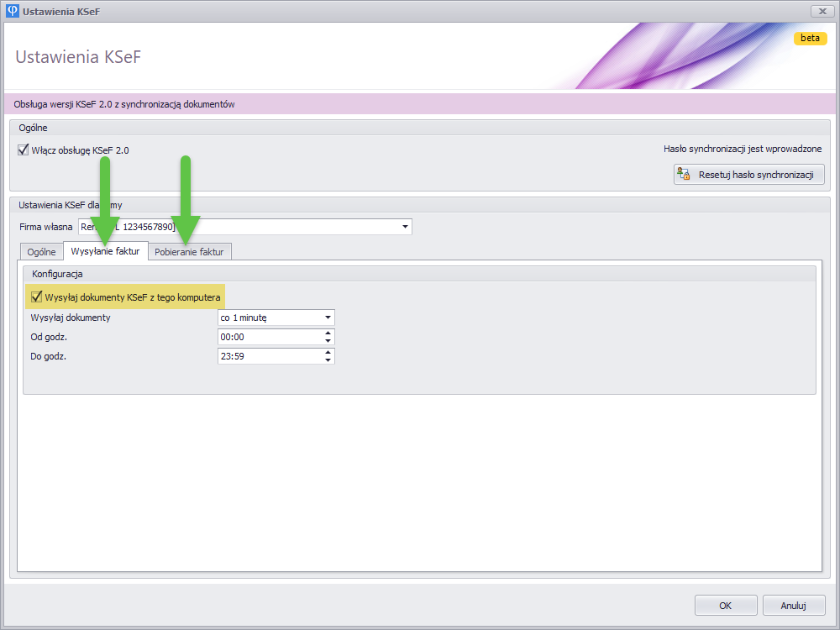Expand the Firma własna dropdown
Viewport: 840px width, 630px height.
[406, 227]
